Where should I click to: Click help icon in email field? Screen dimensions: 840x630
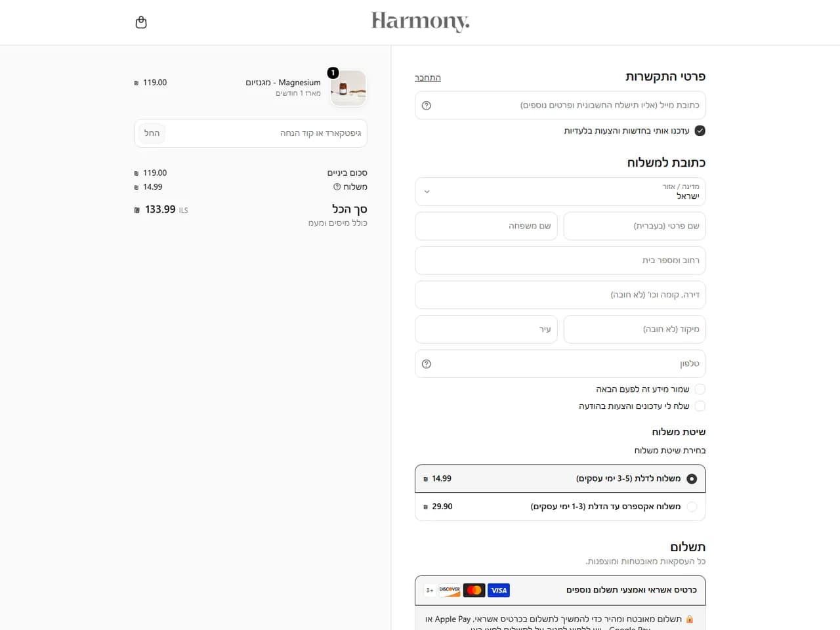tap(427, 106)
